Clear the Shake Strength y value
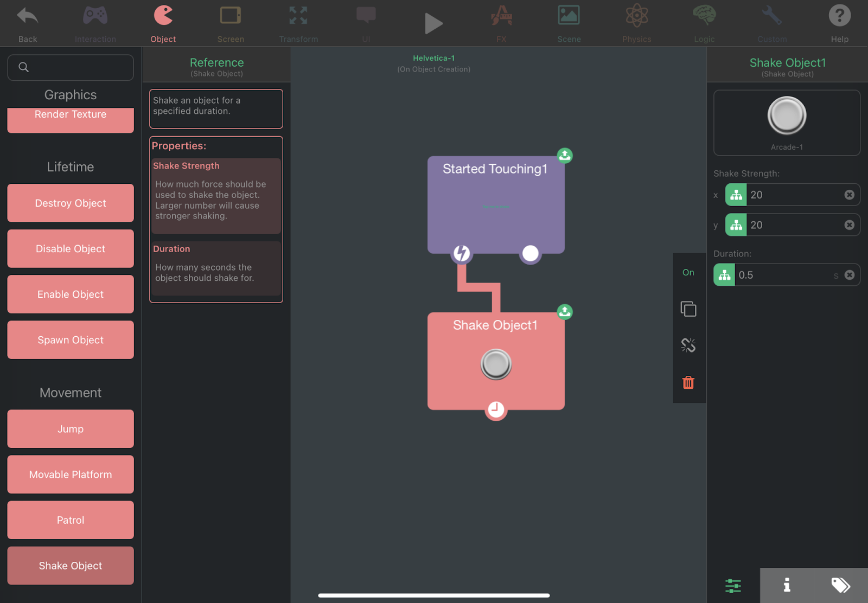The height and width of the screenshot is (603, 868). [850, 224]
